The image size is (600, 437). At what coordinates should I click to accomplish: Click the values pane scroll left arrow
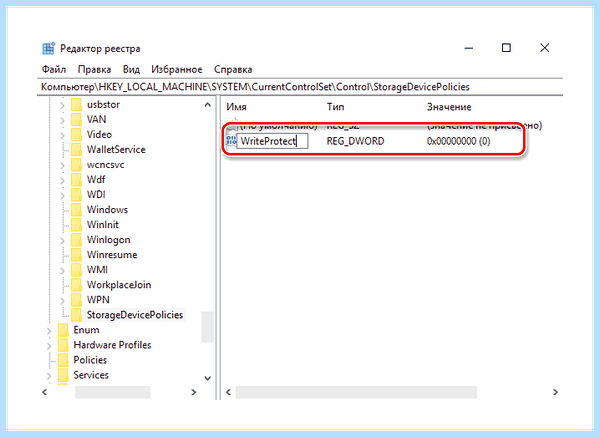[x=228, y=392]
